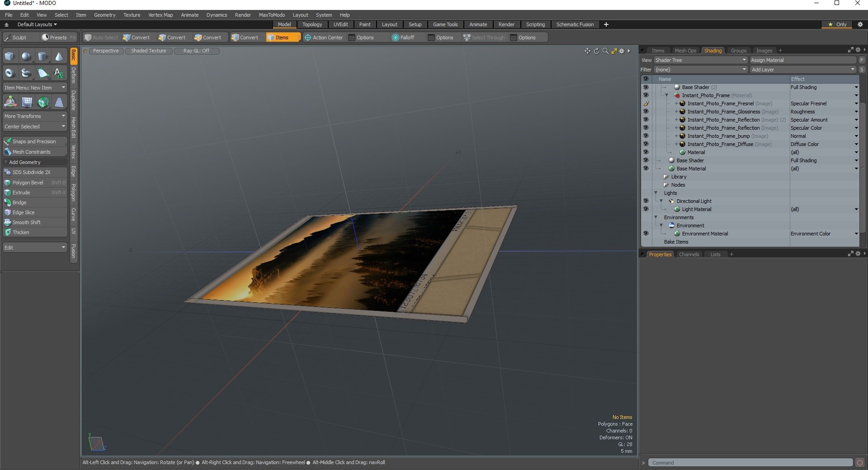Activate the Text tool icon
868x470 pixels.
pos(59,73)
